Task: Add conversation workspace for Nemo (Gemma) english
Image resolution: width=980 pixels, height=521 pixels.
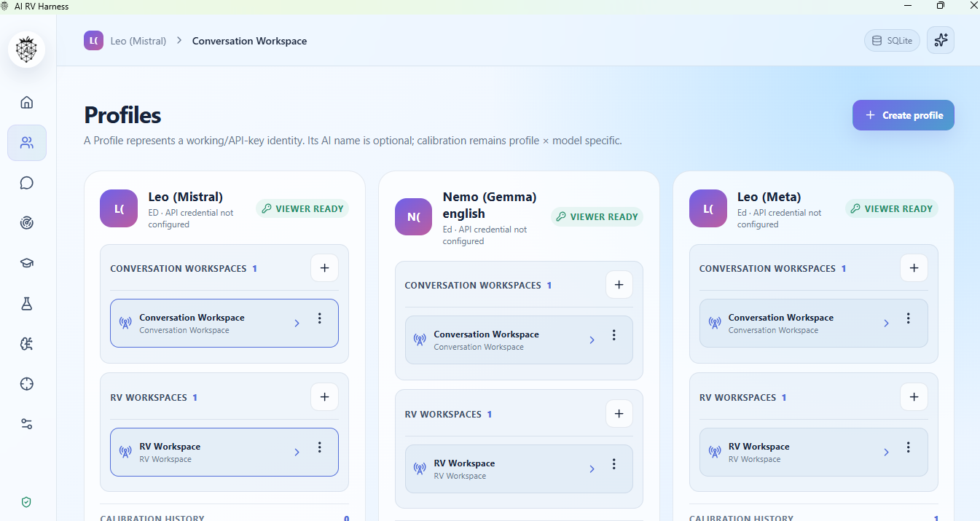Action: point(619,285)
